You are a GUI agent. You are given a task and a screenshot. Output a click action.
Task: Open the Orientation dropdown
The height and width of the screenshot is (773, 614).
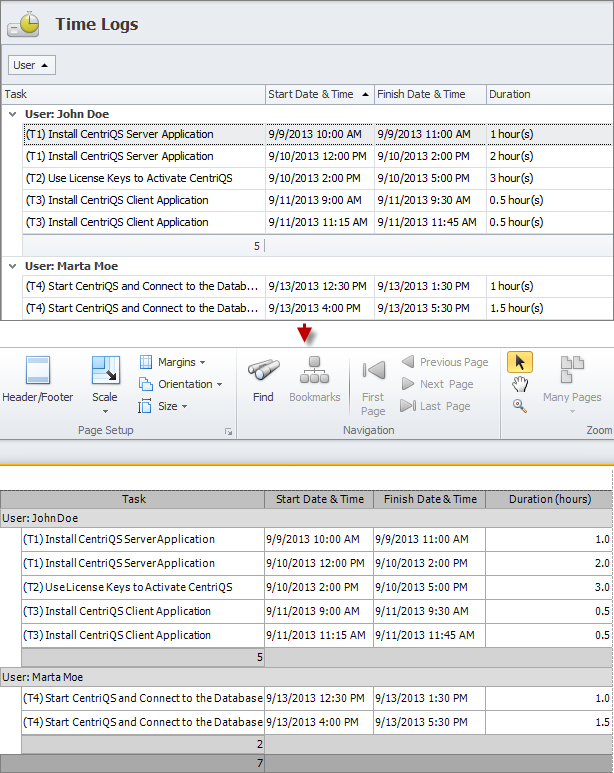(x=181, y=384)
